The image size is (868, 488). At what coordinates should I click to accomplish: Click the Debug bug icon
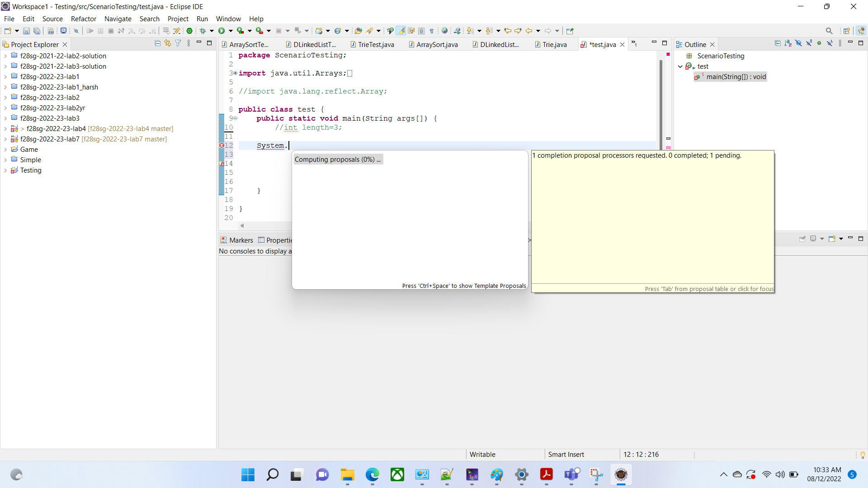[203, 31]
